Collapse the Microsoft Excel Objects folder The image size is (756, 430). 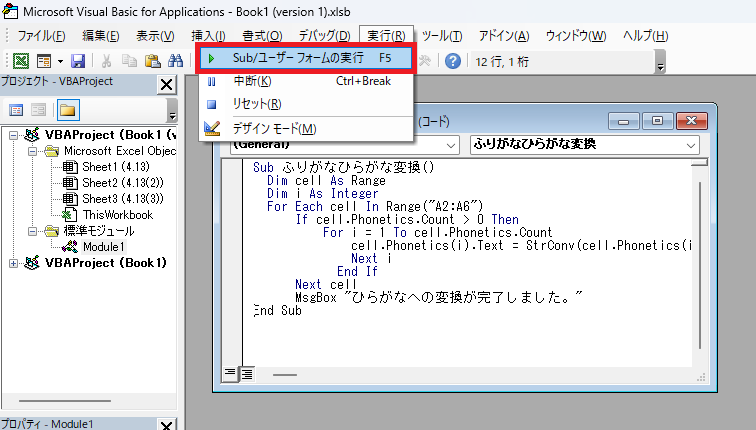(x=32, y=151)
